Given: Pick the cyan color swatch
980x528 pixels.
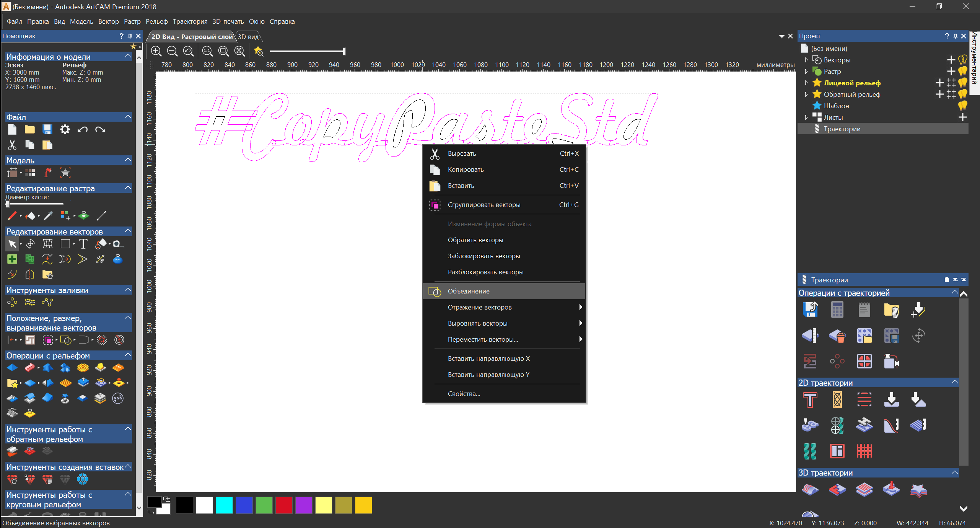Looking at the screenshot, I should tap(224, 505).
